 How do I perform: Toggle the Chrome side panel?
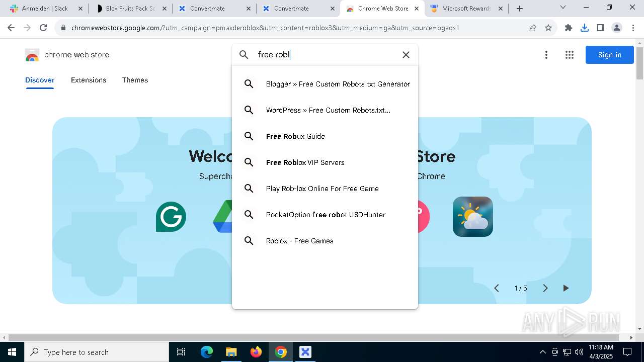pyautogui.click(x=601, y=28)
